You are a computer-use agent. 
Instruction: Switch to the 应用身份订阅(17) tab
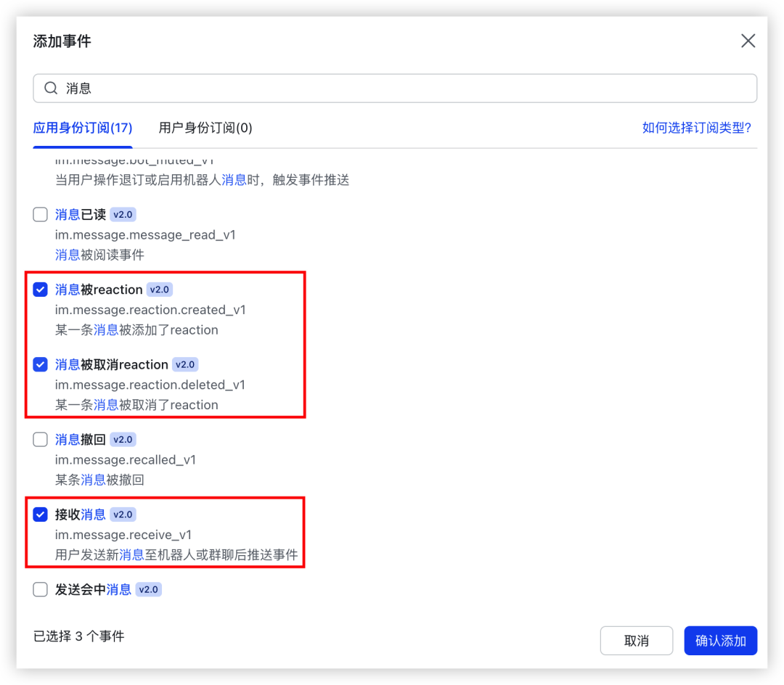83,128
